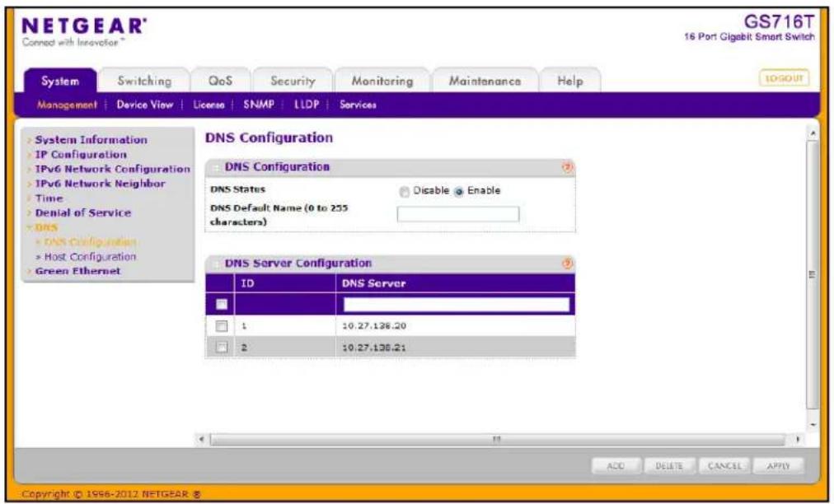Image resolution: width=834 pixels, height=504 pixels.
Task: Click the GS716T model name
Action: 778,21
